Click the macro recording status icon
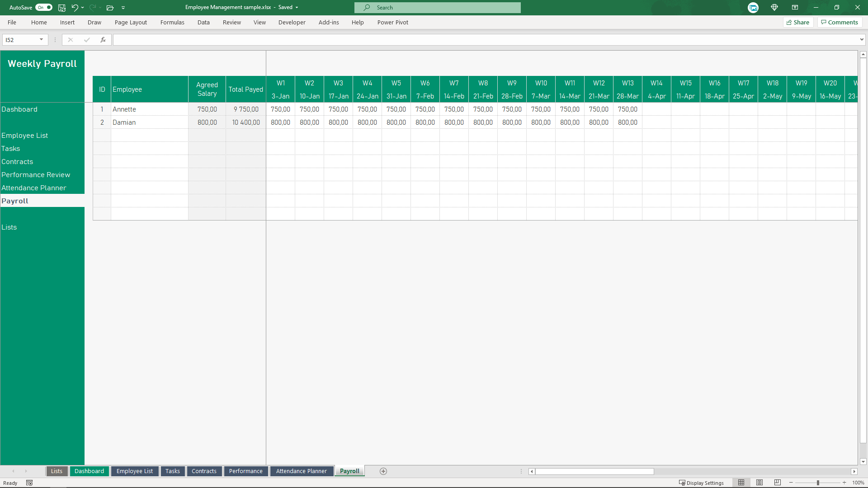 29,483
